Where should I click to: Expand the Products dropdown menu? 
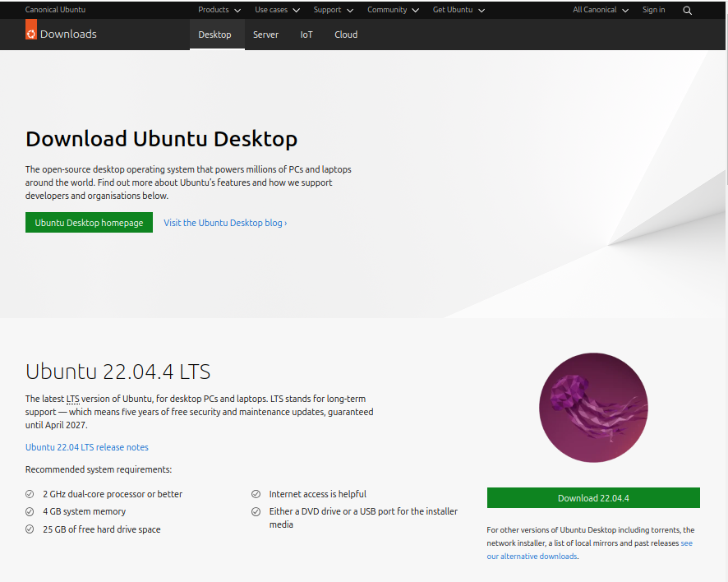(219, 10)
